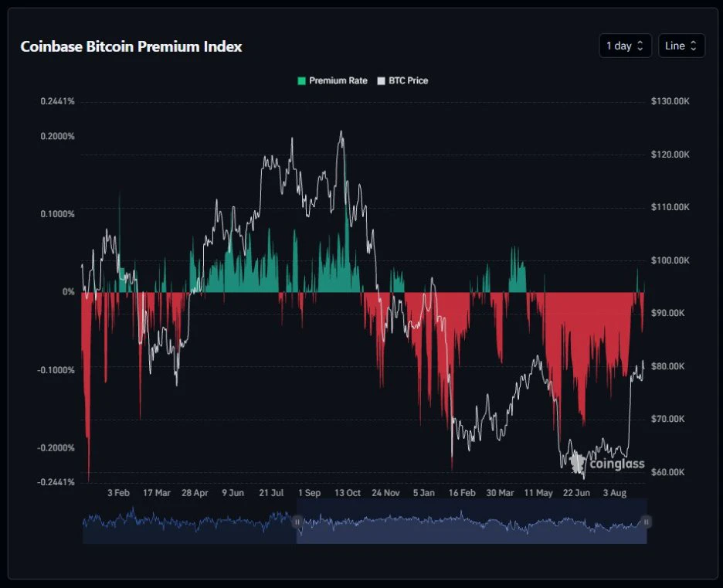Click the 0% left axis label

pyautogui.click(x=68, y=292)
